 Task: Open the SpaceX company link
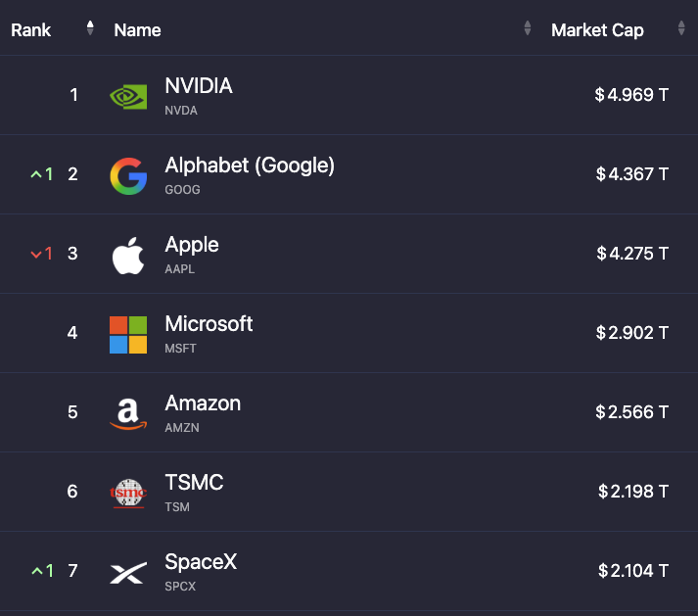click(x=201, y=562)
